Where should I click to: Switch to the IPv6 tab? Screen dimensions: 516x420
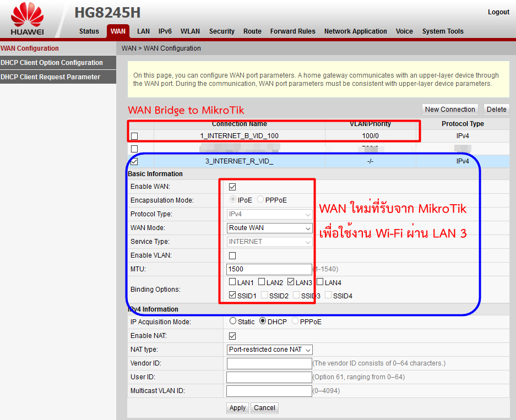click(165, 31)
